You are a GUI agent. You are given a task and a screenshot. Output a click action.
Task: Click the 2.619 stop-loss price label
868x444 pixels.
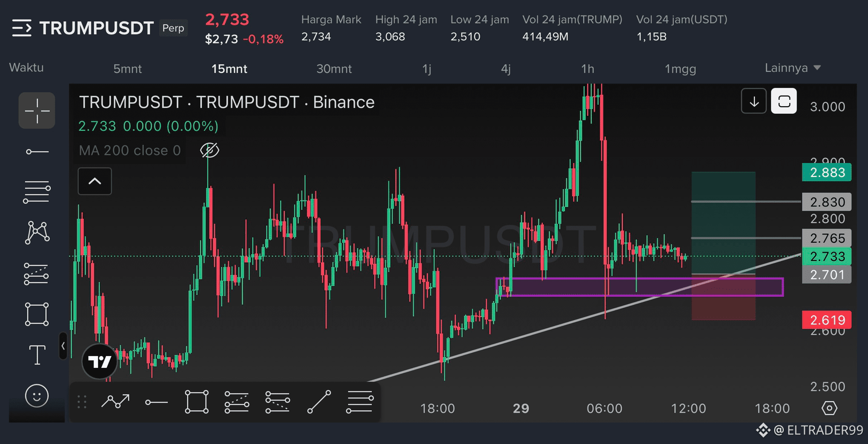[x=827, y=320]
